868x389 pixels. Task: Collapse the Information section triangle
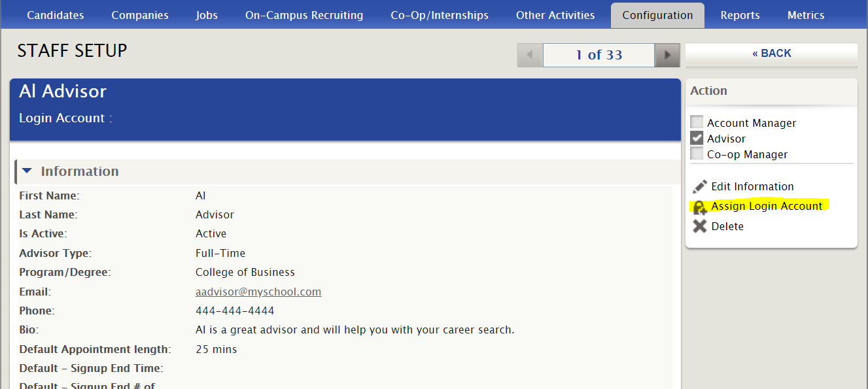point(27,171)
